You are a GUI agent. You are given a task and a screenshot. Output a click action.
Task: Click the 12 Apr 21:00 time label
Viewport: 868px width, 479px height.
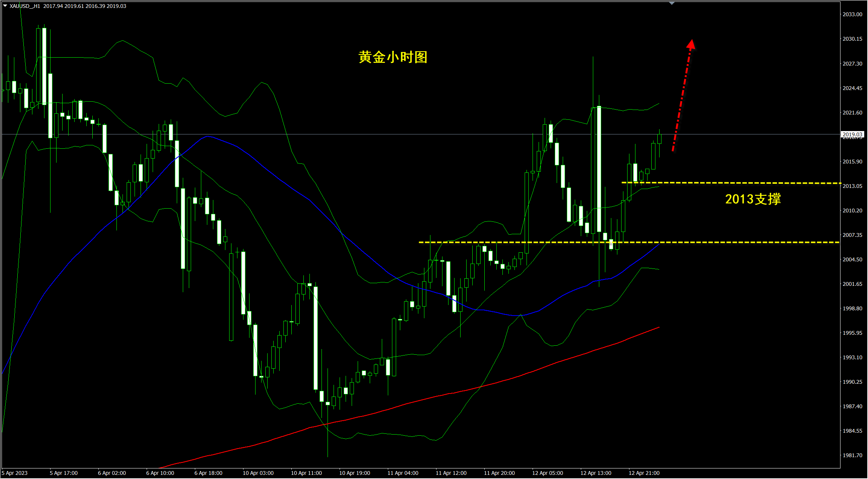click(644, 473)
